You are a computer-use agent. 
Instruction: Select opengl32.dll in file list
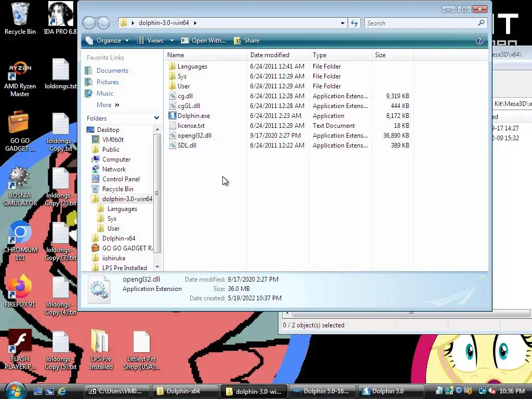[x=194, y=136]
